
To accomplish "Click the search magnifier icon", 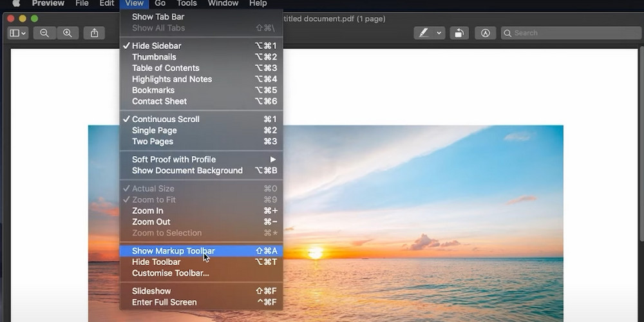I will 507,33.
